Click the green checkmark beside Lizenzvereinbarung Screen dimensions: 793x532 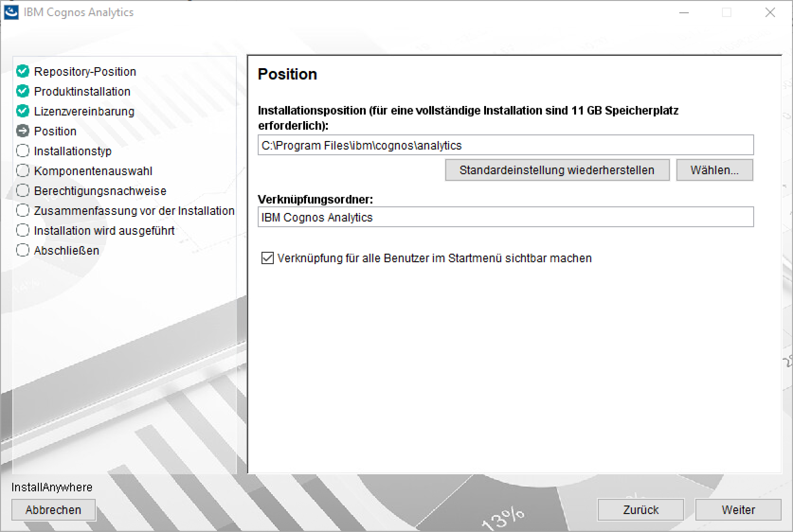[x=23, y=111]
